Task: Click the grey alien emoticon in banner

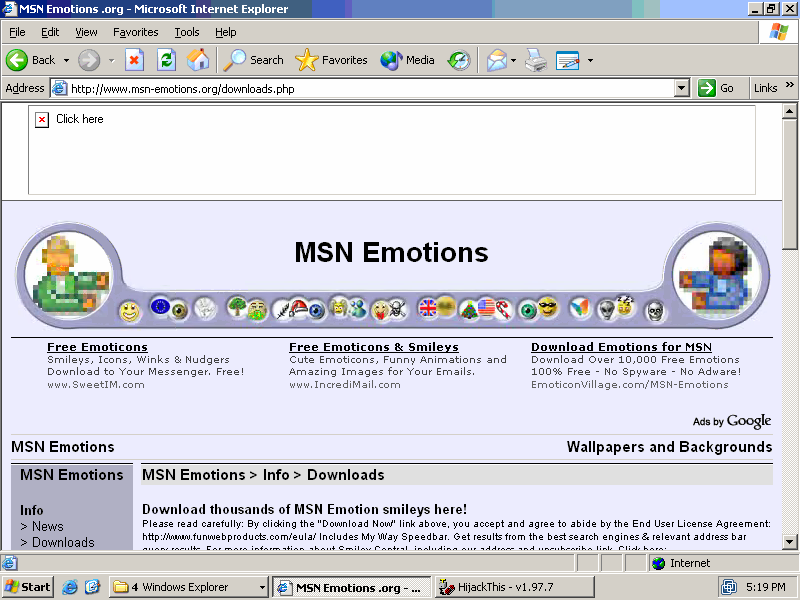Action: pos(607,309)
